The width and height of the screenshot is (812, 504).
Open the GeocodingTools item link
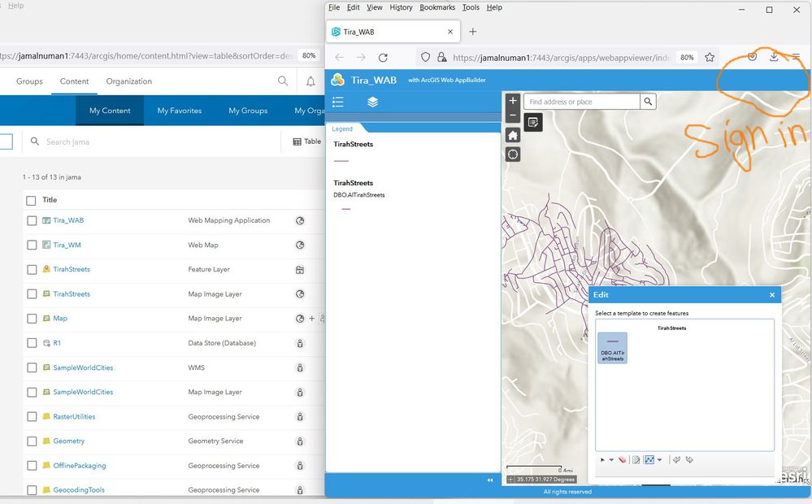pos(79,490)
